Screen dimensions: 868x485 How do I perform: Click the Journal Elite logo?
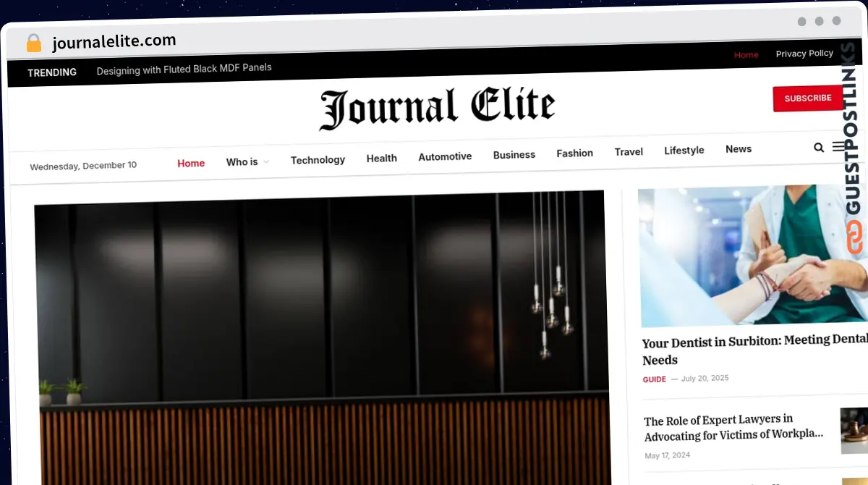click(x=437, y=109)
